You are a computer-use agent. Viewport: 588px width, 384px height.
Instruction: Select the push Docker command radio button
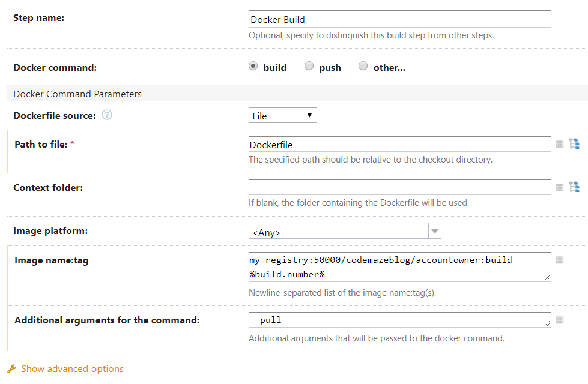pyautogui.click(x=309, y=67)
